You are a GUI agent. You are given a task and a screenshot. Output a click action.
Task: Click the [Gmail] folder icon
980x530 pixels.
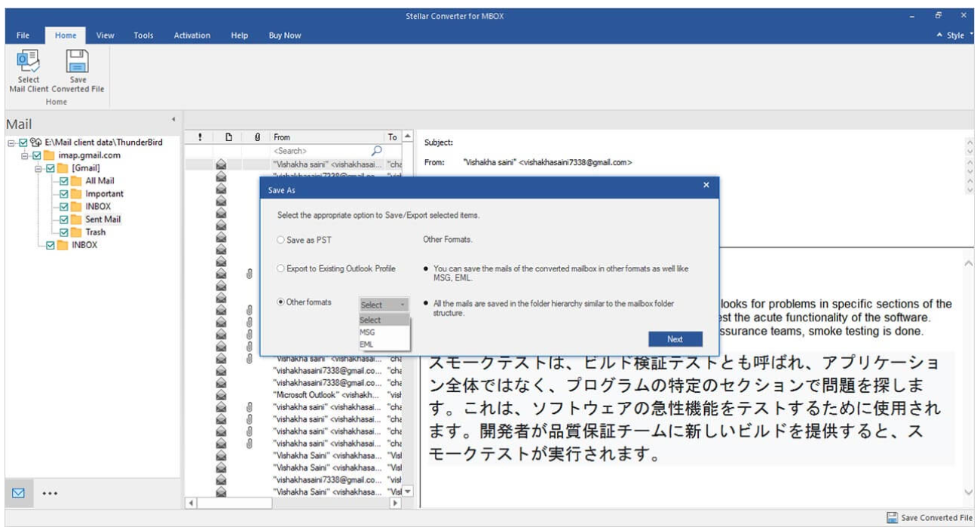click(63, 167)
